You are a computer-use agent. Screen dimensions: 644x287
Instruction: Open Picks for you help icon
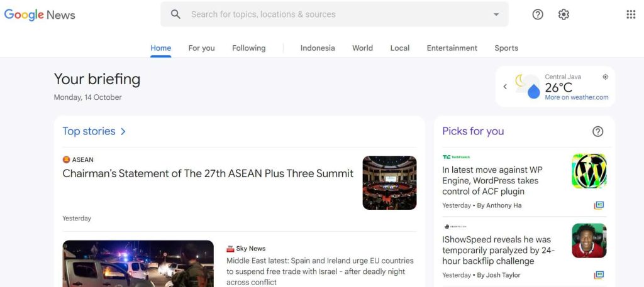tap(597, 132)
